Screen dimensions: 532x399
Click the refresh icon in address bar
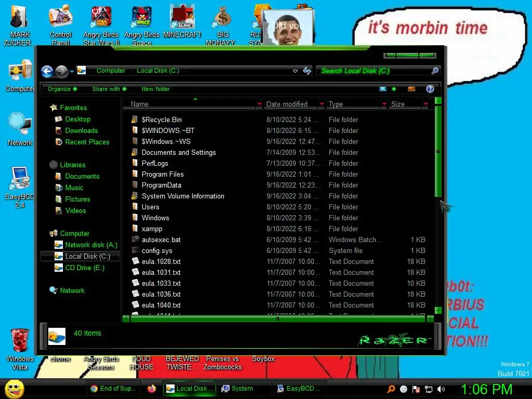[x=307, y=71]
